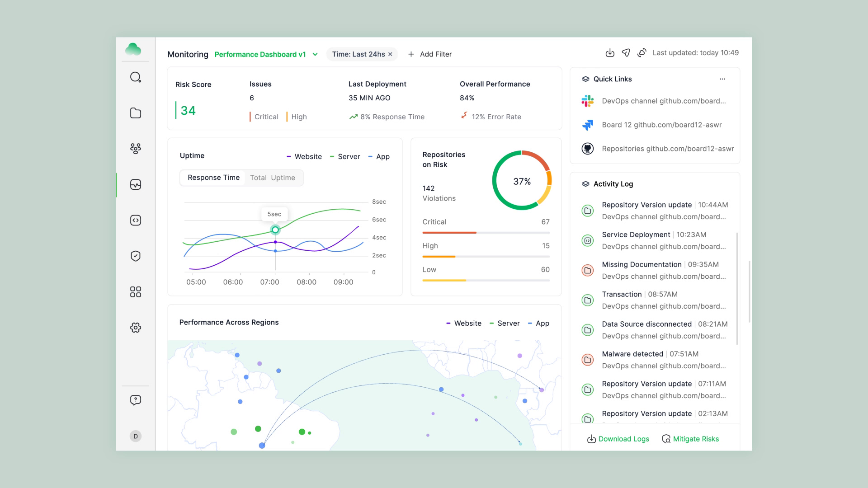Click the cloud sync icon near Last updated
The image size is (868, 488).
[642, 53]
